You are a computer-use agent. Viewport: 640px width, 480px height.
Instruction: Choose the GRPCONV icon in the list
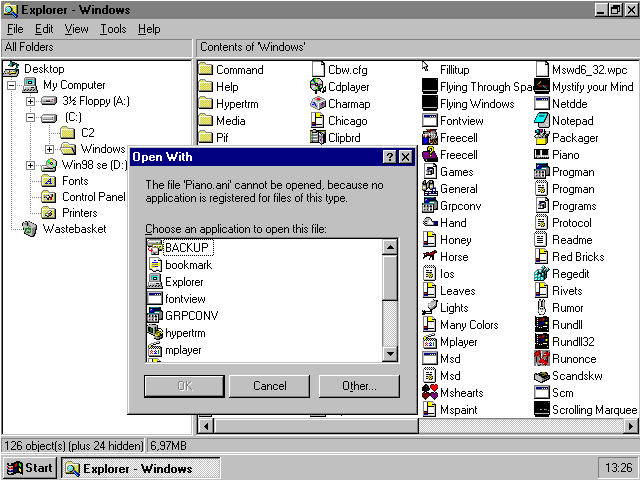tap(155, 316)
